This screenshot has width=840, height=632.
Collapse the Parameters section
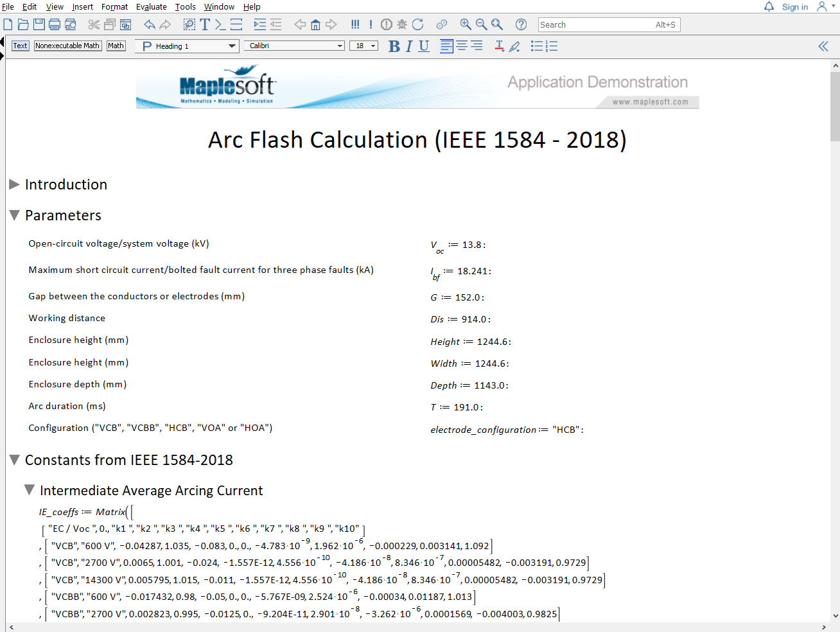point(15,215)
